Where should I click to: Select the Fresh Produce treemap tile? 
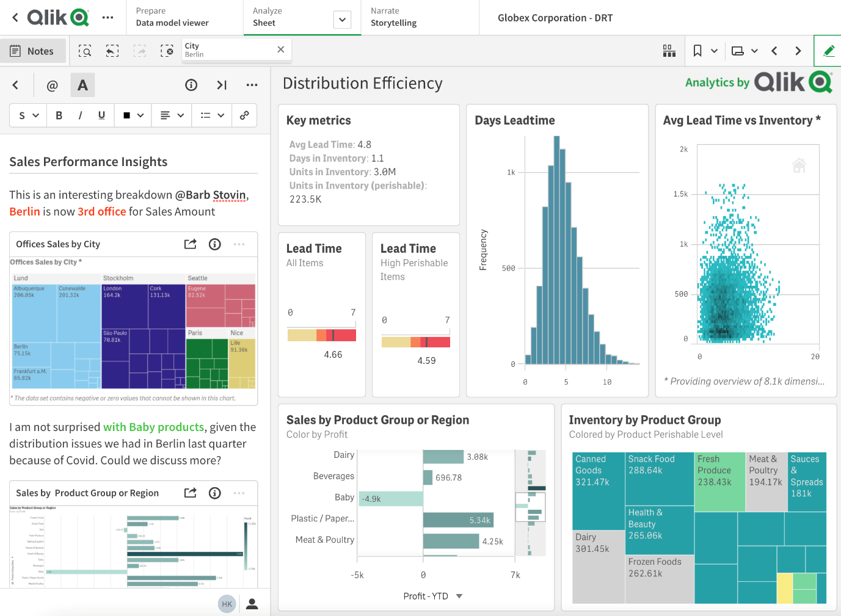720,482
